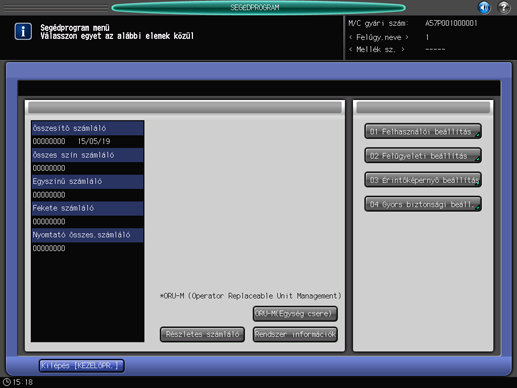Click the speaker sound icon at top right

coord(484,7)
